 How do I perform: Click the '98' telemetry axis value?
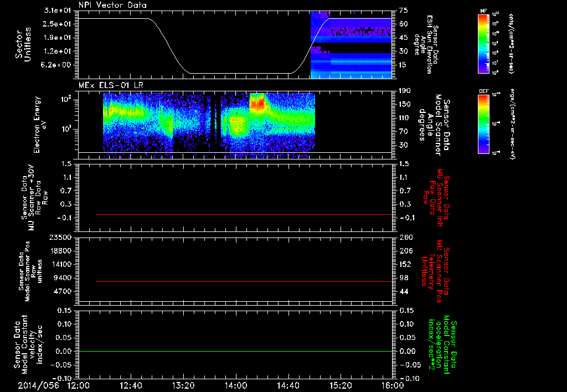[404, 278]
